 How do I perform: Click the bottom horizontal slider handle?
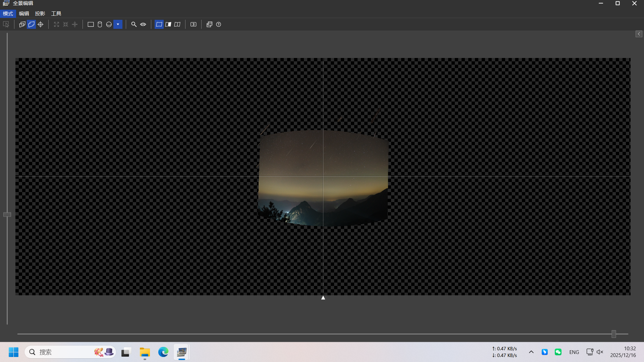coord(614,334)
